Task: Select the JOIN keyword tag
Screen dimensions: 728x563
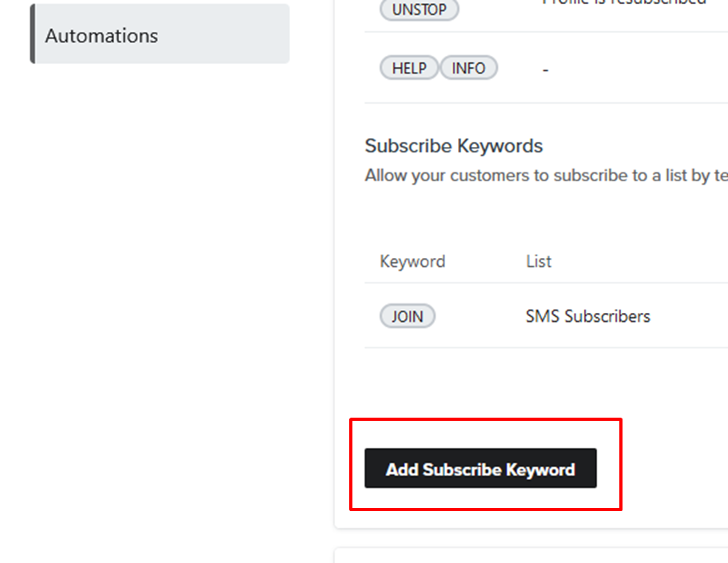Action: [x=407, y=316]
